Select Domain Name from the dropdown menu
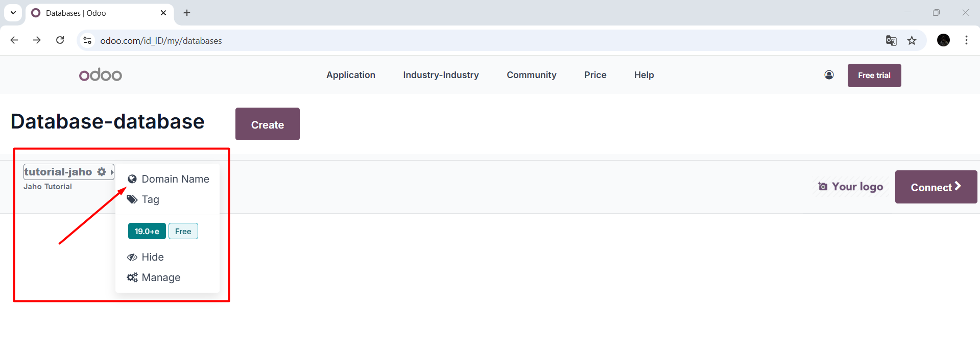 175,179
